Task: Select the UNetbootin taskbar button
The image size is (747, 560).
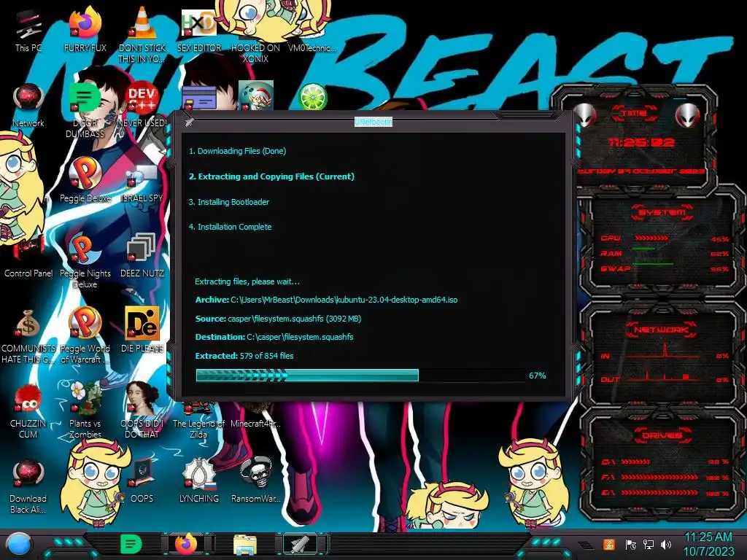Action: (x=301, y=544)
